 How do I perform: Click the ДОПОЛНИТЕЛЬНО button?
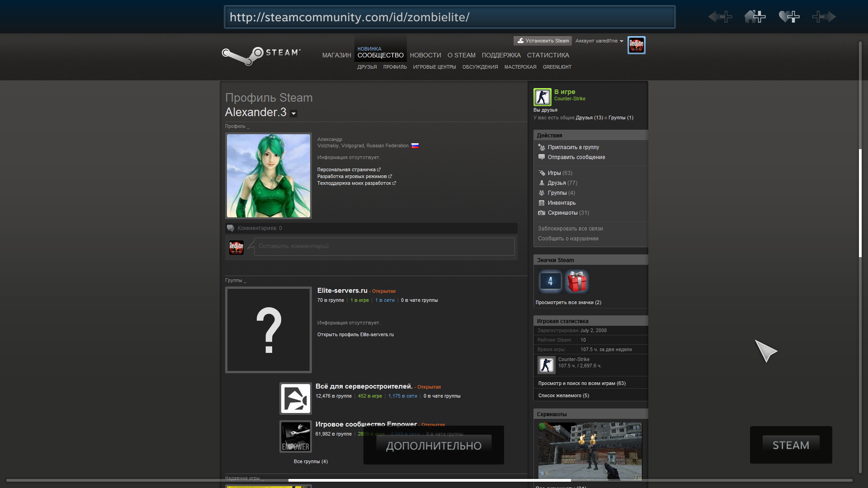pyautogui.click(x=434, y=446)
